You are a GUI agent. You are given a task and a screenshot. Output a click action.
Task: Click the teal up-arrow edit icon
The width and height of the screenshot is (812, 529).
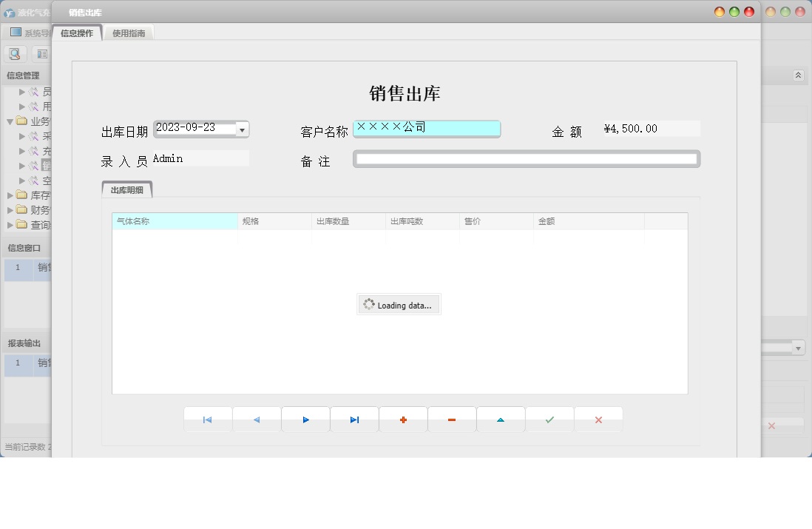pos(500,419)
